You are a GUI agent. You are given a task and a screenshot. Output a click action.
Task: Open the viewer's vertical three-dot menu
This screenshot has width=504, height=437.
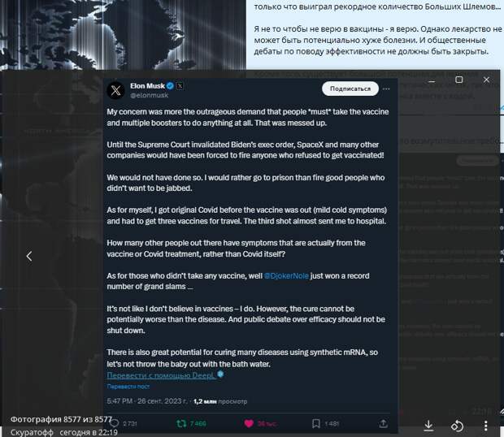point(485,426)
